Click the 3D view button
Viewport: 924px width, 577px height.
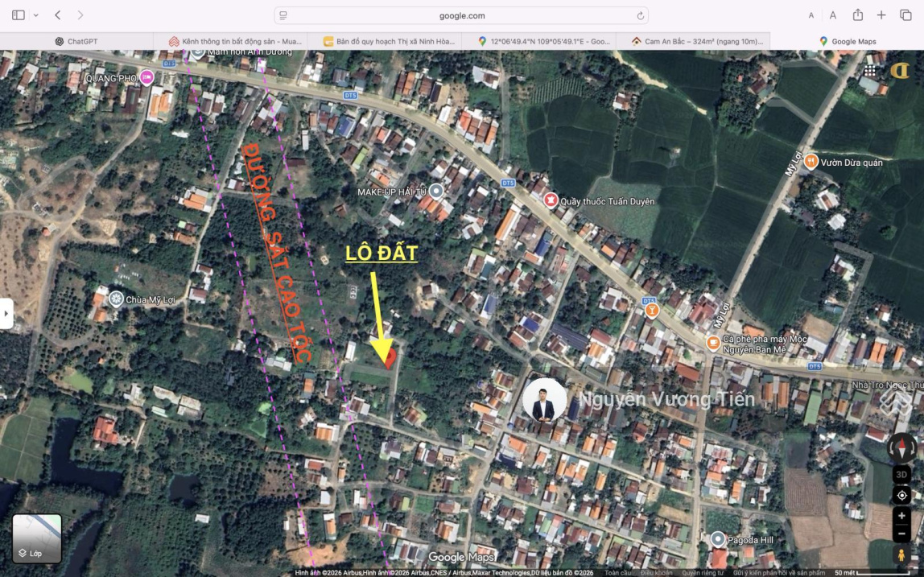point(900,476)
